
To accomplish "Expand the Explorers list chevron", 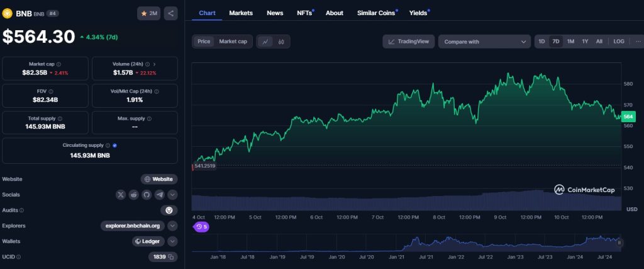I will [x=172, y=226].
